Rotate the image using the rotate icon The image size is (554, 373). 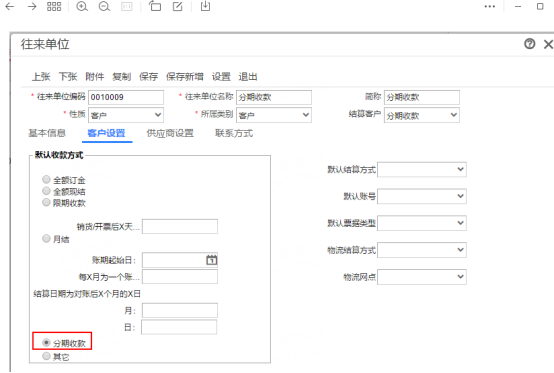pyautogui.click(x=155, y=6)
